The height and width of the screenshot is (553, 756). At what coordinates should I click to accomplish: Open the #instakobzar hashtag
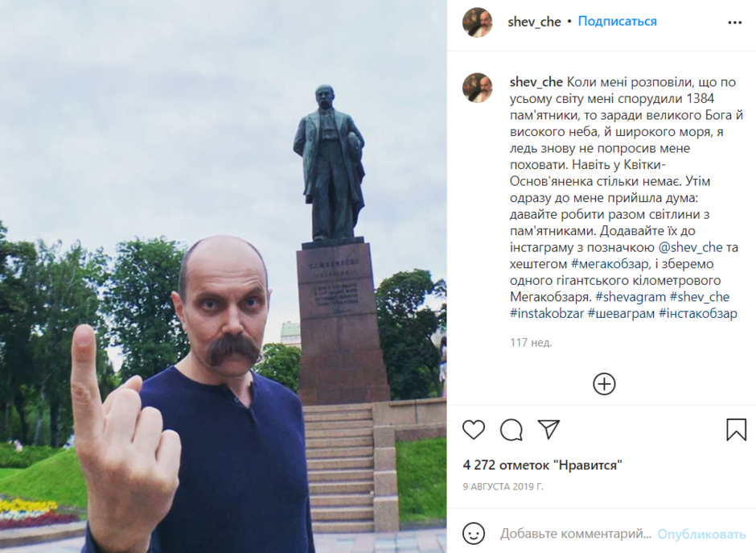(x=547, y=313)
